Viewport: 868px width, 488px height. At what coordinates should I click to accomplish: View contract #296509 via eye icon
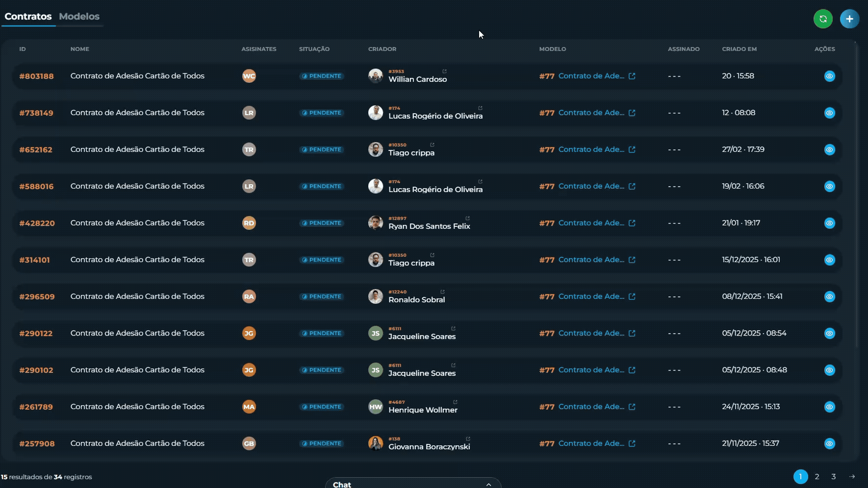point(829,296)
